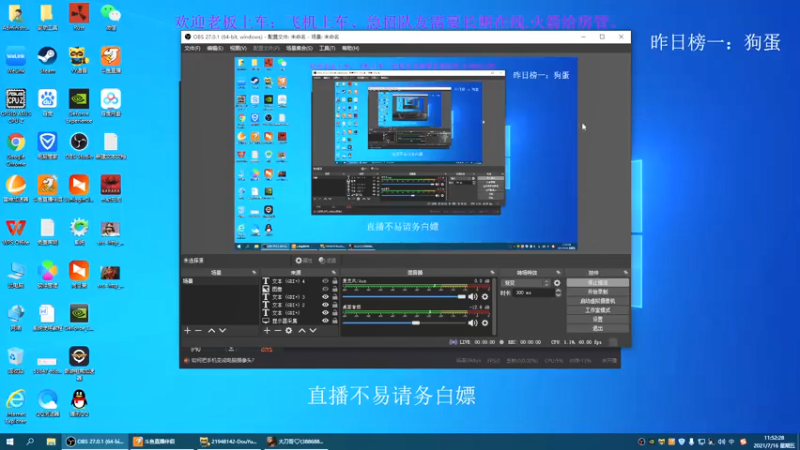This screenshot has width=800, height=450.
Task: Open the Baidu paw desktop shortcut
Action: tap(47, 103)
